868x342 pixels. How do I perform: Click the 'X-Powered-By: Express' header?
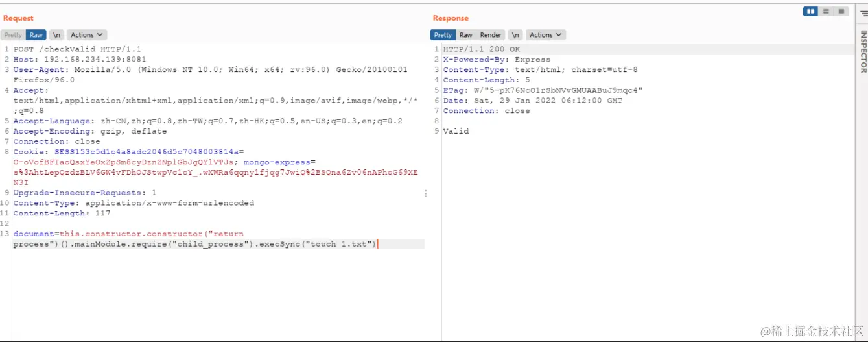pyautogui.click(x=497, y=60)
